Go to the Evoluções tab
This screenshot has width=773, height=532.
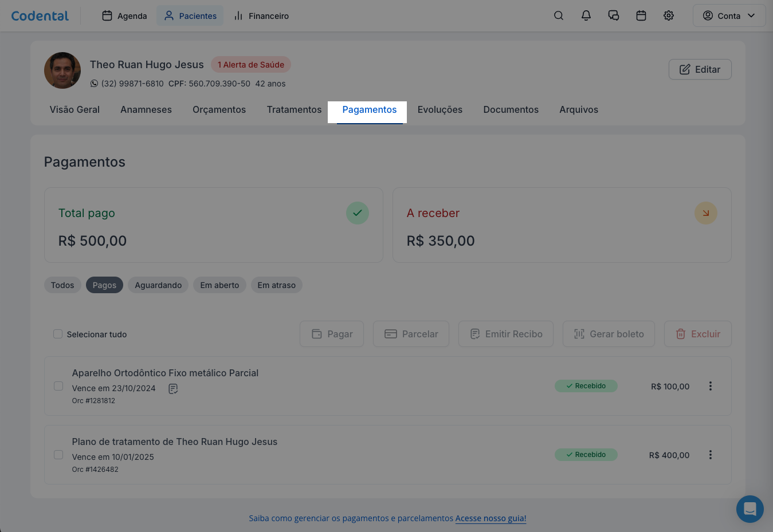(x=440, y=109)
